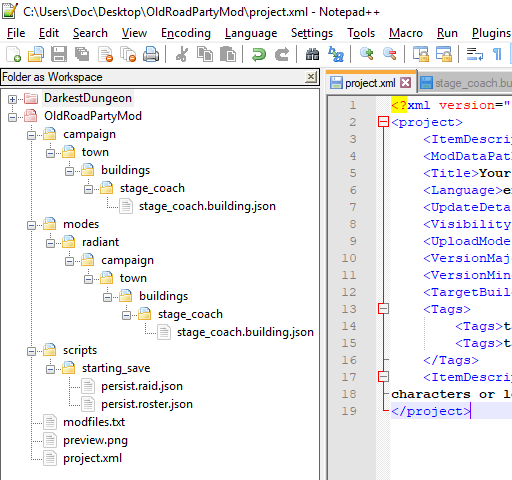Collapse the OldRoadPartyMod root folder
Image resolution: width=512 pixels, height=480 pixels.
[12, 117]
